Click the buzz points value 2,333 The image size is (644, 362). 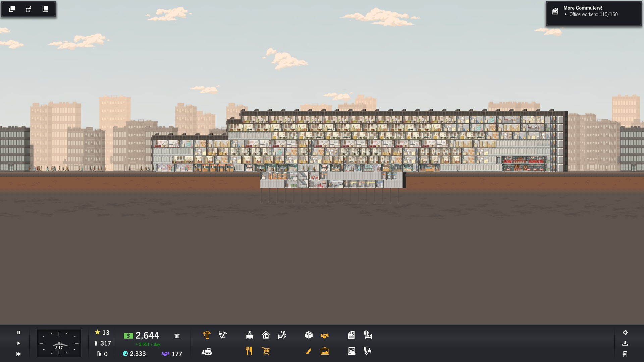(134, 354)
